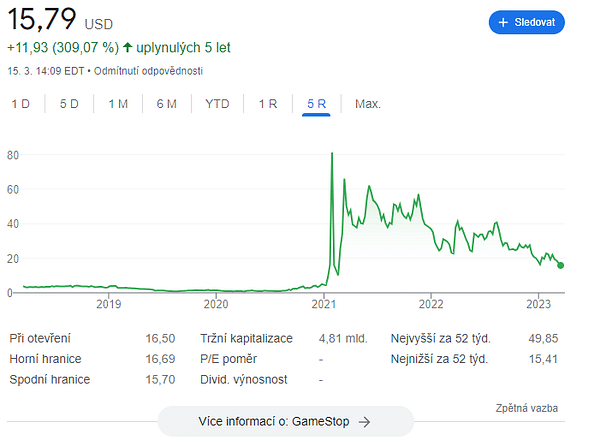Switch to the Max. range tab

click(x=368, y=104)
